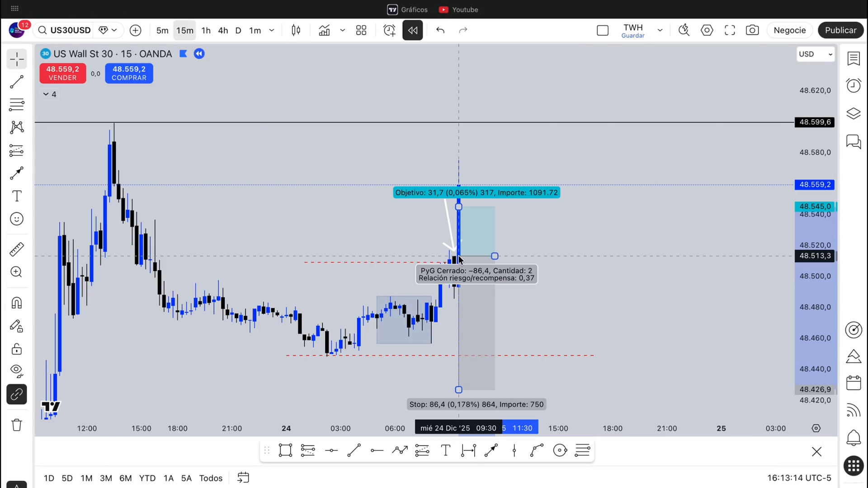Click the blue COMPRAR buy button
This screenshot has width=868, height=488.
129,73
